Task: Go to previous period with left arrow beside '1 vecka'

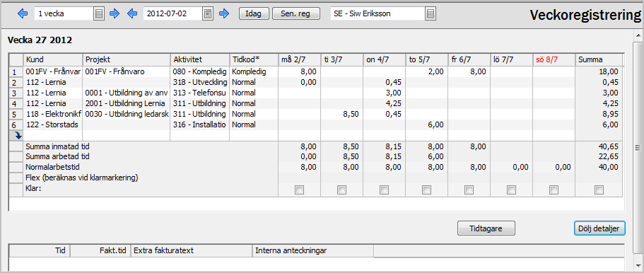Action: 22,13
